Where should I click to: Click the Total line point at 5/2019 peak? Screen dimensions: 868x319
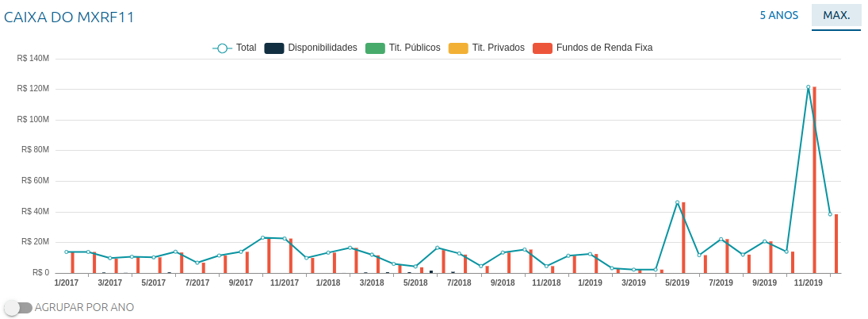click(677, 202)
